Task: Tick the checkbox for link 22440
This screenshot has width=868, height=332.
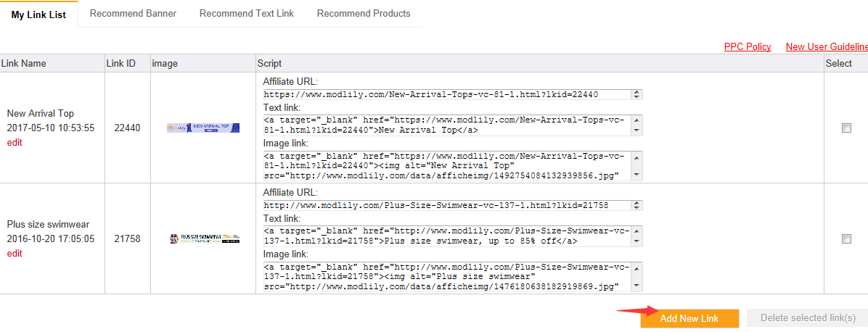Action: (846, 128)
